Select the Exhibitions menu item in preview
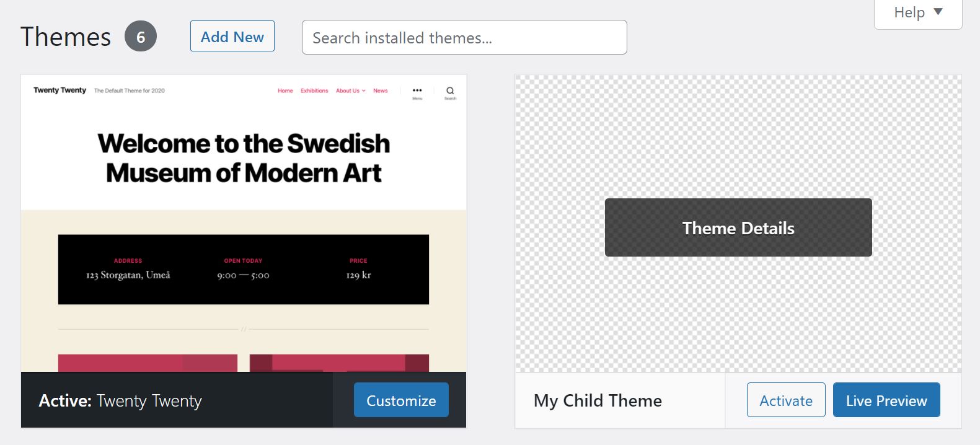Screen dimensions: 980x445 [314, 90]
